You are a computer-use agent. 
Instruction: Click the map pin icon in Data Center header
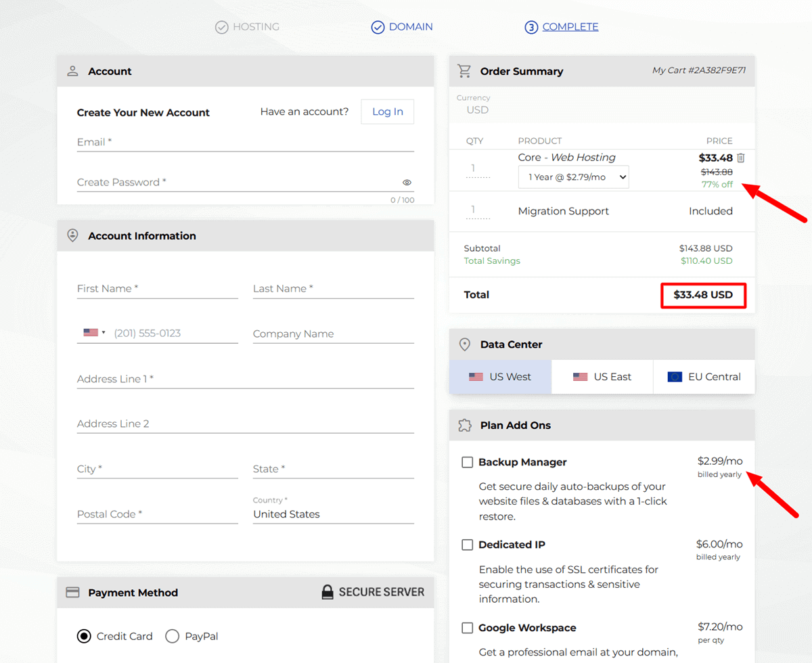464,344
